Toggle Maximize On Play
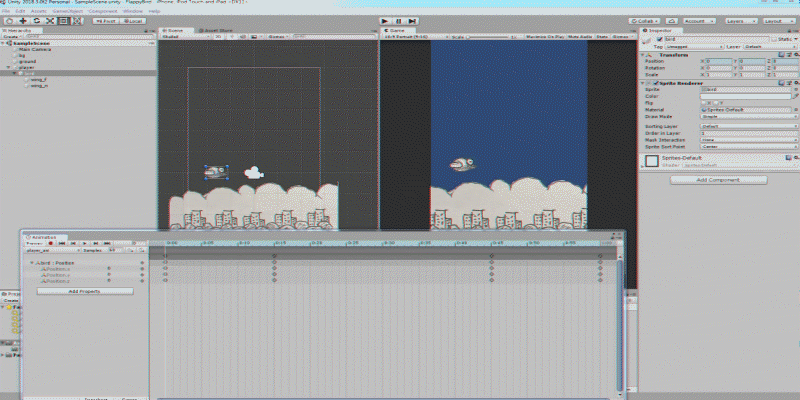 tap(545, 37)
